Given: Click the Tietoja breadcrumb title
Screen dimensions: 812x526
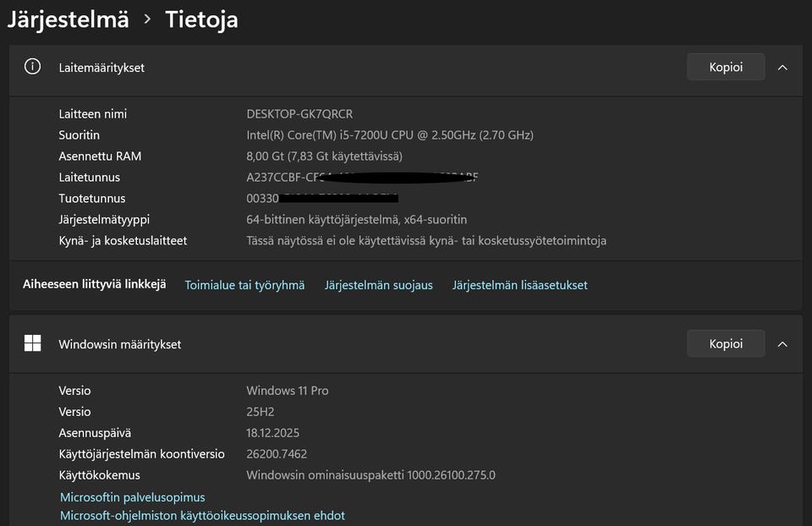Looking at the screenshot, I should coord(201,19).
